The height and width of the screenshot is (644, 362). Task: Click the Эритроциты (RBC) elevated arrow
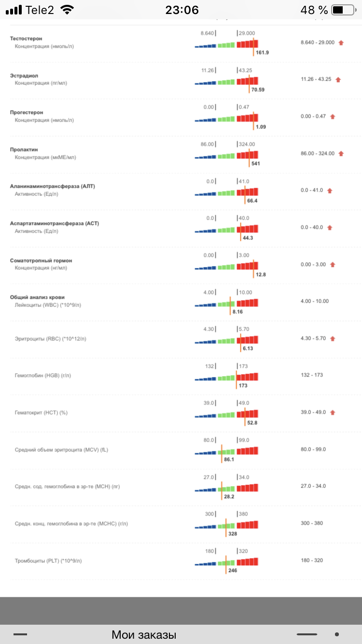point(333,338)
